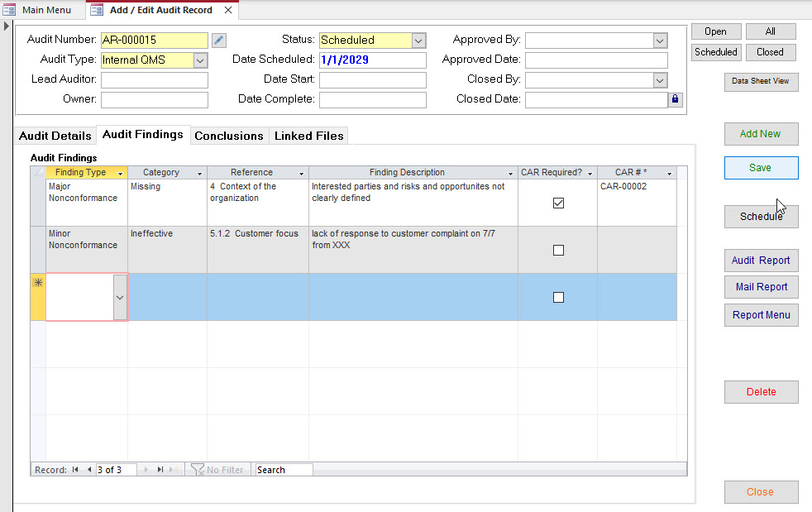The height and width of the screenshot is (512, 812).
Task: Click the pencil edit icon beside Audit Number
Action: pos(218,41)
